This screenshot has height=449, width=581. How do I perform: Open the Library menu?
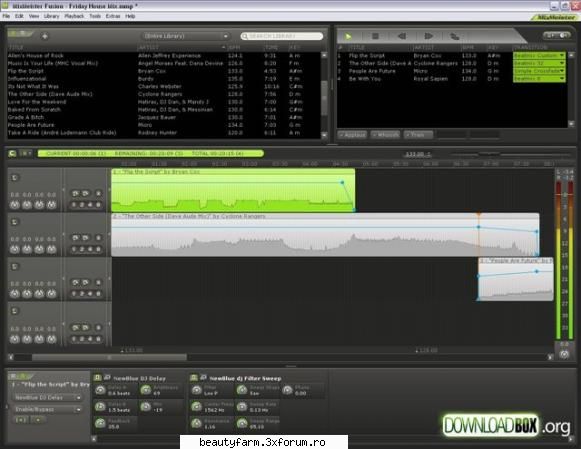52,16
